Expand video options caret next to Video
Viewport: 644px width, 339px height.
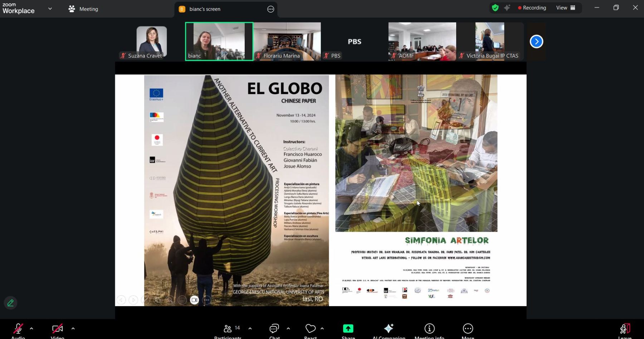click(73, 328)
